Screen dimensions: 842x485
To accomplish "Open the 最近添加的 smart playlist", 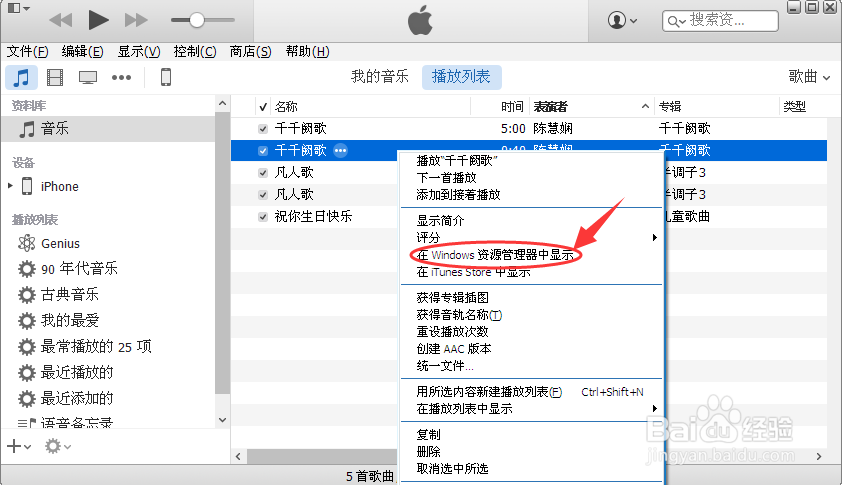I will [77, 399].
